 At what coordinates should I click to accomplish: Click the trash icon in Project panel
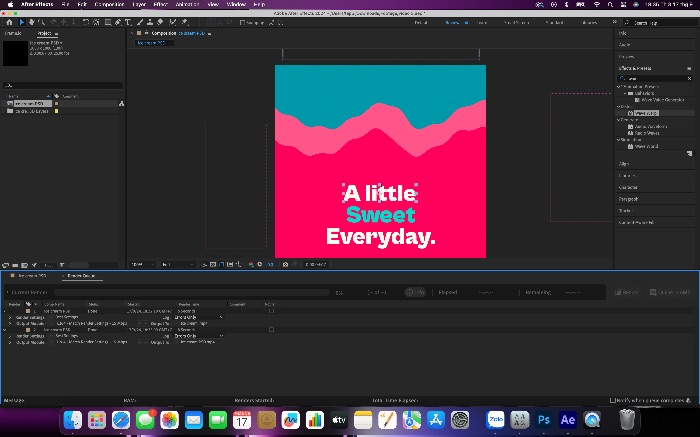(x=62, y=265)
